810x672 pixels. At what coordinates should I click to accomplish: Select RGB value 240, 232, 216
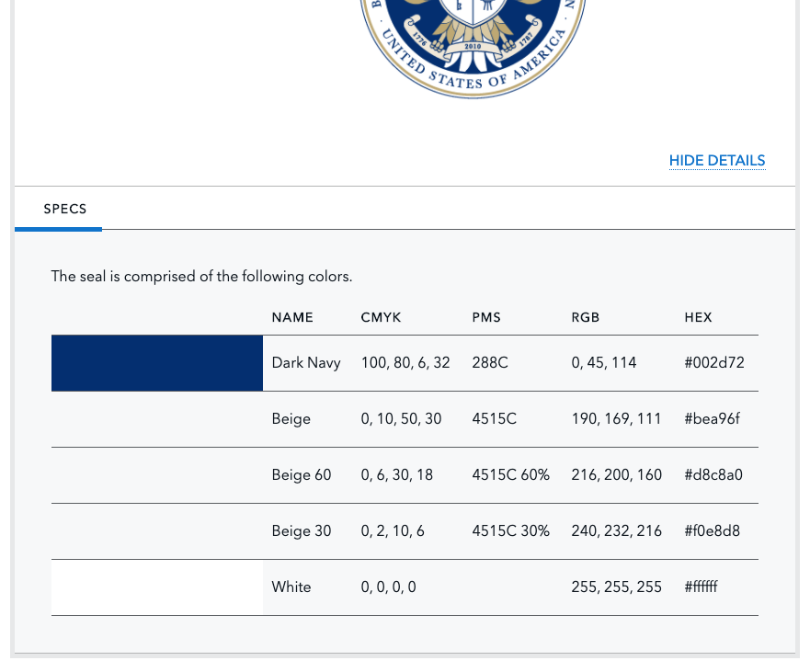click(x=616, y=530)
